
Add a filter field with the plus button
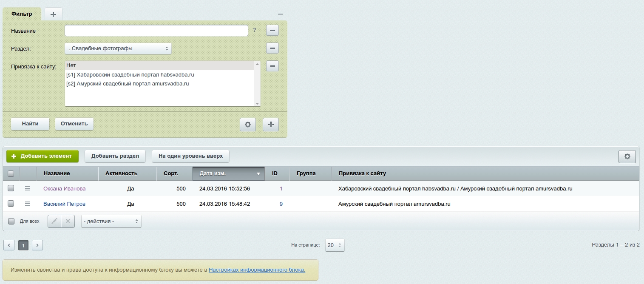tap(271, 124)
